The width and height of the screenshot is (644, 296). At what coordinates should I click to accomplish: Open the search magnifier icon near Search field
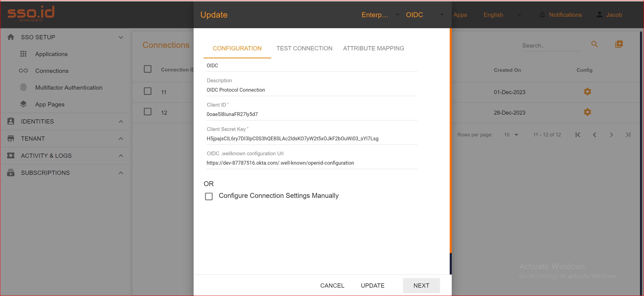(595, 44)
